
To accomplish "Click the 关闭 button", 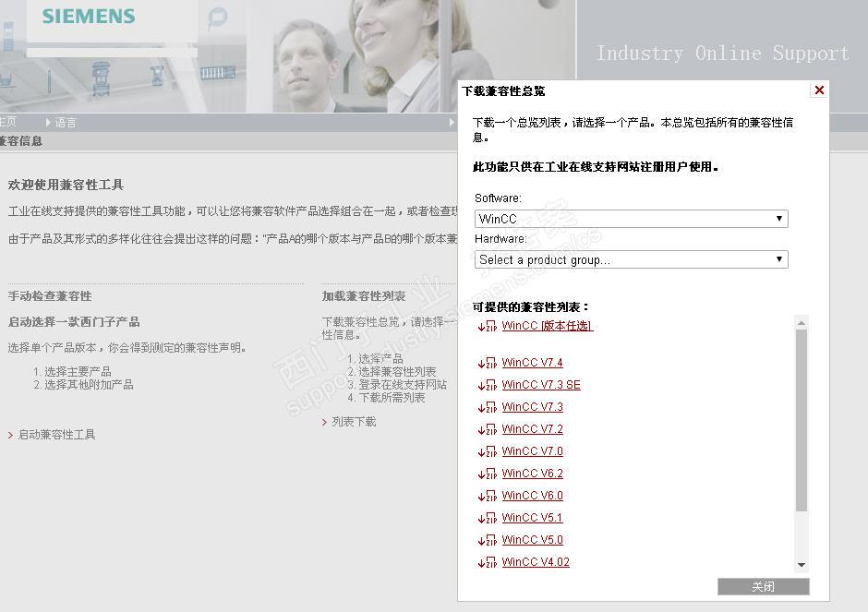I will click(x=764, y=586).
